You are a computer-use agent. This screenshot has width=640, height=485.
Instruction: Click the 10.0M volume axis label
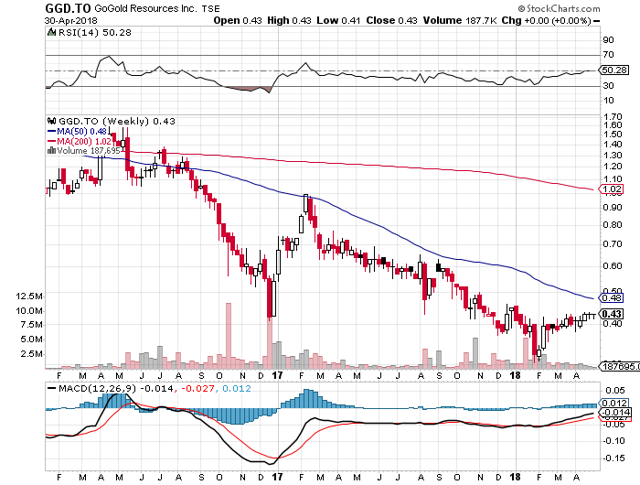pos(29,311)
